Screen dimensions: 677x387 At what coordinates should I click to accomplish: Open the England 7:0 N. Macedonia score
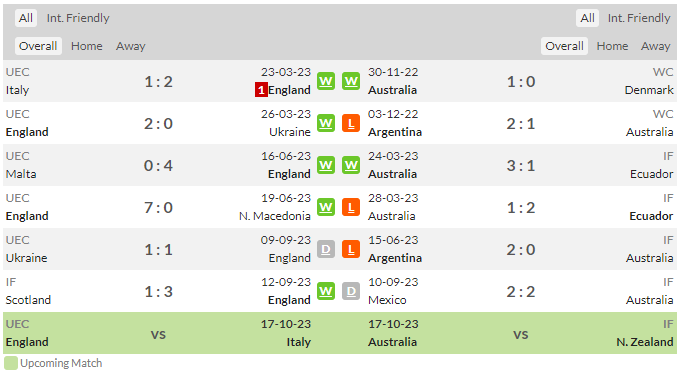coord(158,208)
